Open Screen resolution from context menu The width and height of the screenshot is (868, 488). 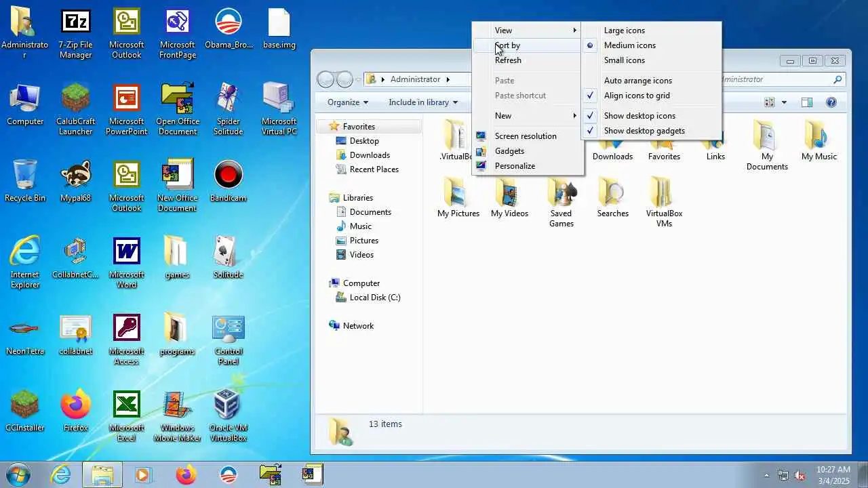click(528, 136)
